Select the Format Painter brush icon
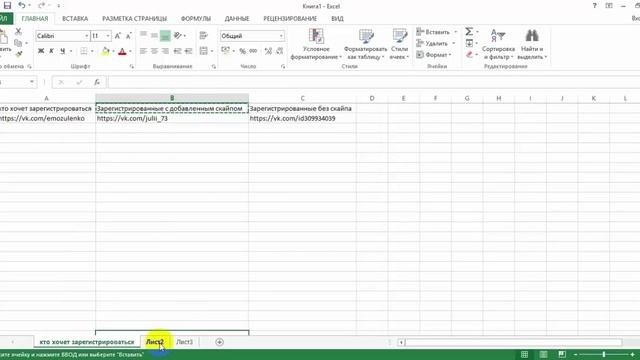Viewport: 640px width, 360px height. (19, 53)
